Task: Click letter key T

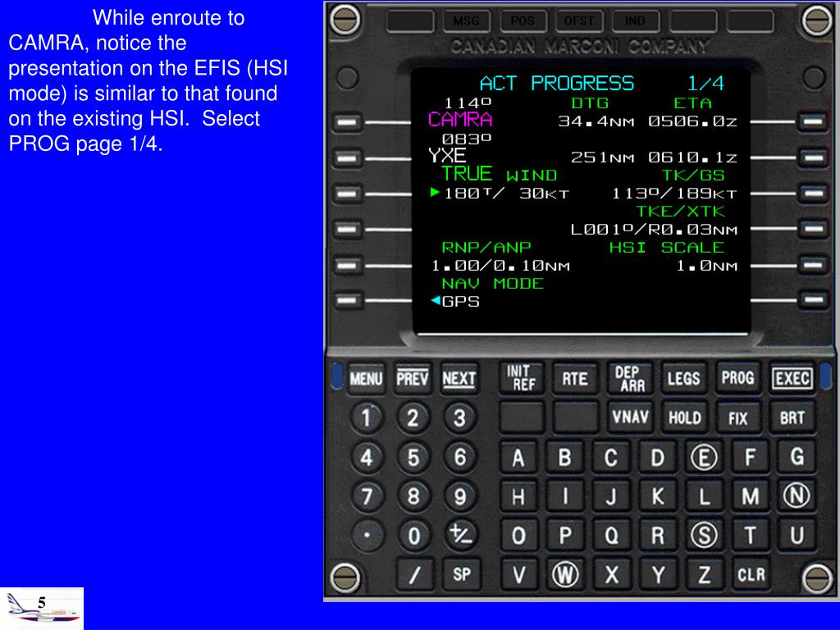Action: tap(750, 536)
